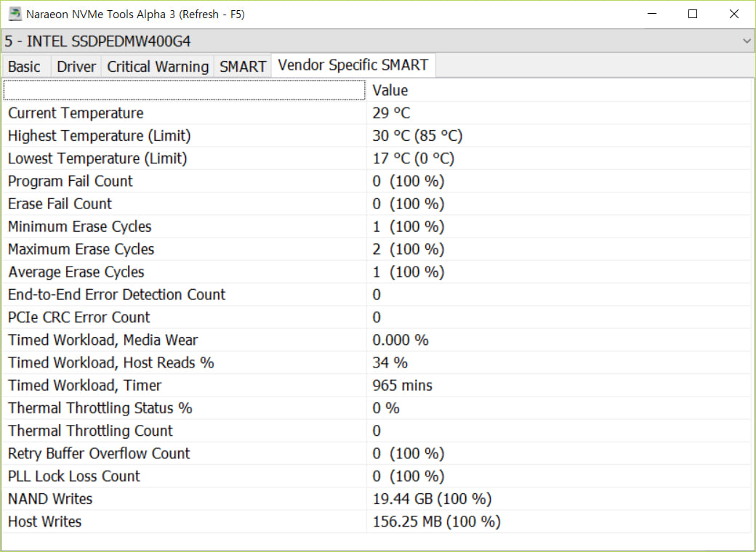Select the Erase Fail Count row label

coord(60,204)
